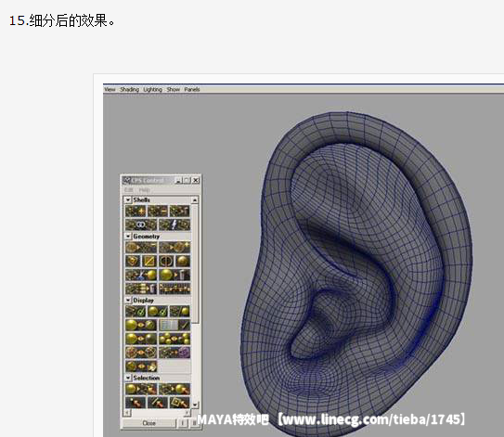Click the Close button in CPS panel
Viewport: 504px width, 437px height.
pos(149,423)
